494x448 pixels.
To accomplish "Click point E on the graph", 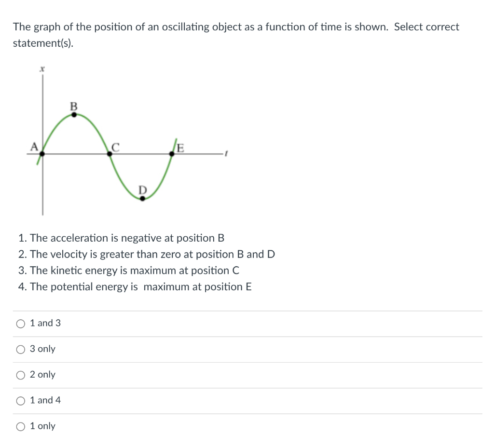I will pyautogui.click(x=172, y=154).
